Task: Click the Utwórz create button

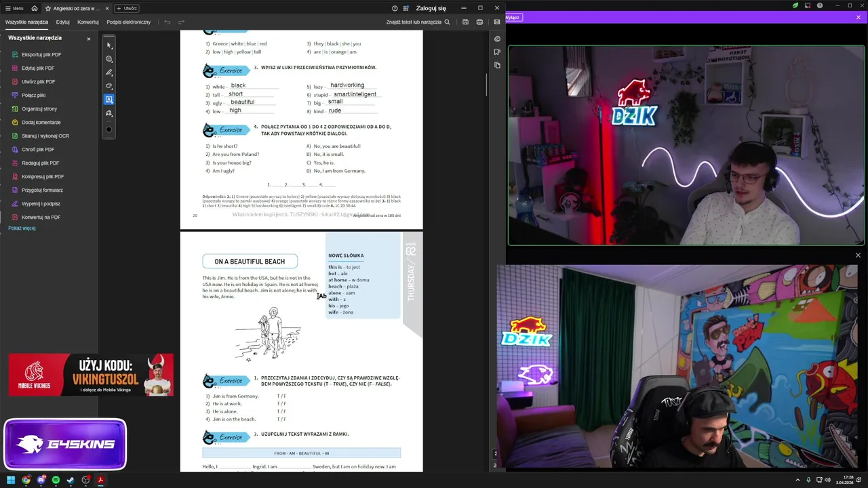Action: [126, 8]
